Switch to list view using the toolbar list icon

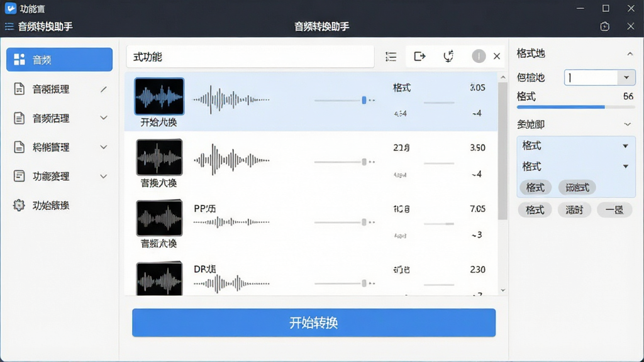tap(391, 57)
